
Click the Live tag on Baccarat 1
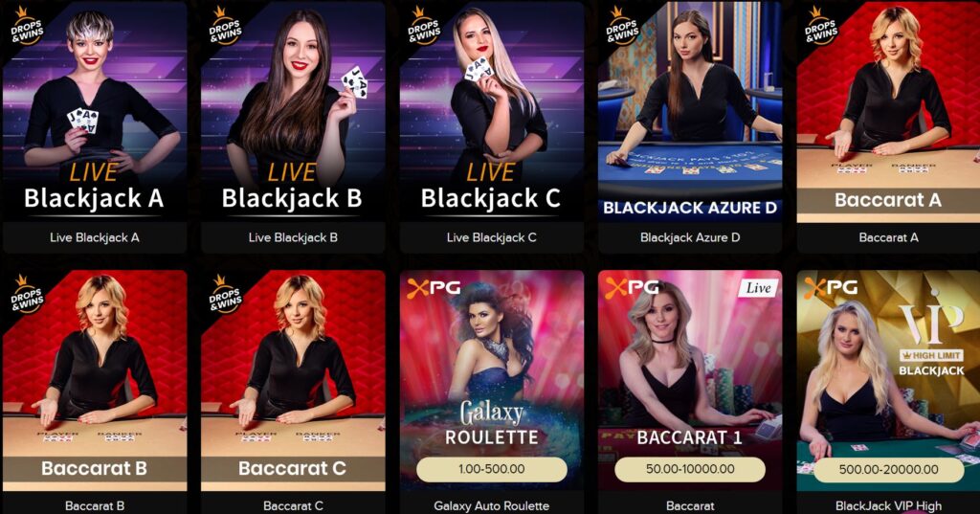[x=758, y=288]
